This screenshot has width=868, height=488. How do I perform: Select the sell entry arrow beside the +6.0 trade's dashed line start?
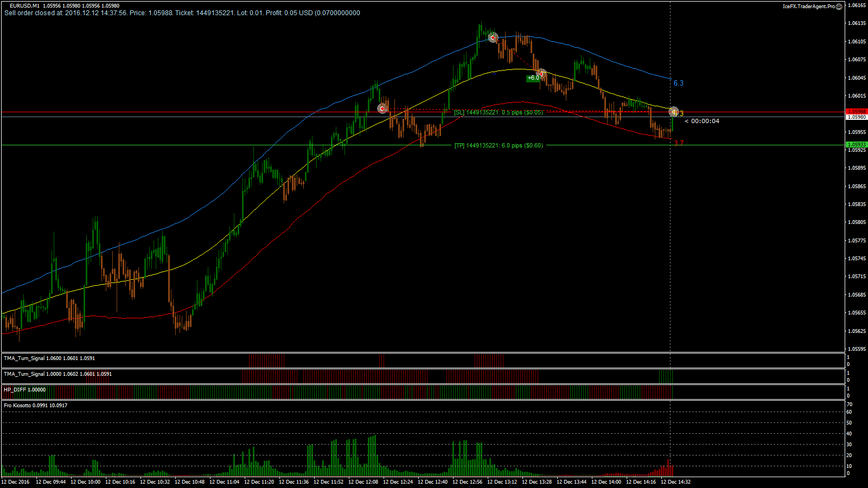(493, 37)
